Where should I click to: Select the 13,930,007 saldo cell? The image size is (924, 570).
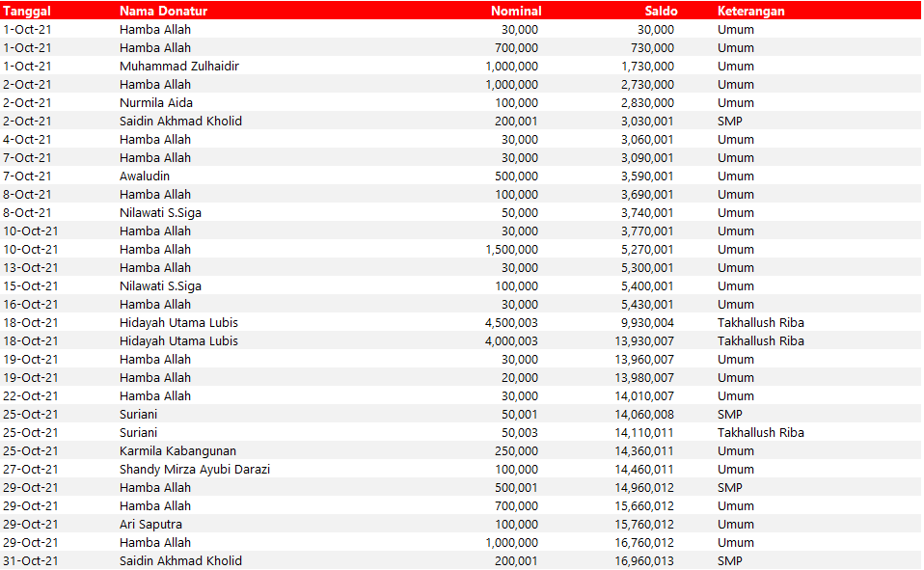click(x=647, y=341)
